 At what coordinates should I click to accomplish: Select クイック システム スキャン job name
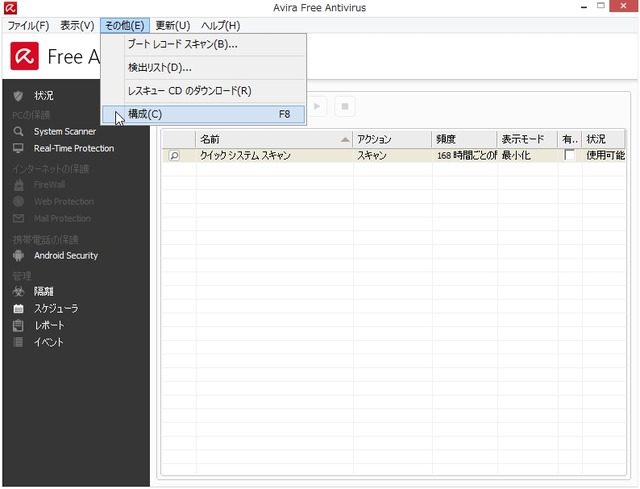(245, 156)
